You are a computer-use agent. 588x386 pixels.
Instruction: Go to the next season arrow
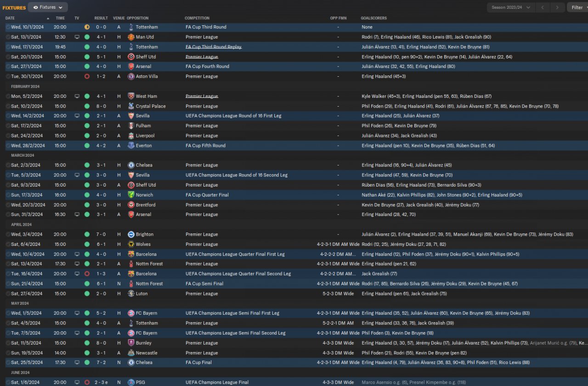coord(558,7)
